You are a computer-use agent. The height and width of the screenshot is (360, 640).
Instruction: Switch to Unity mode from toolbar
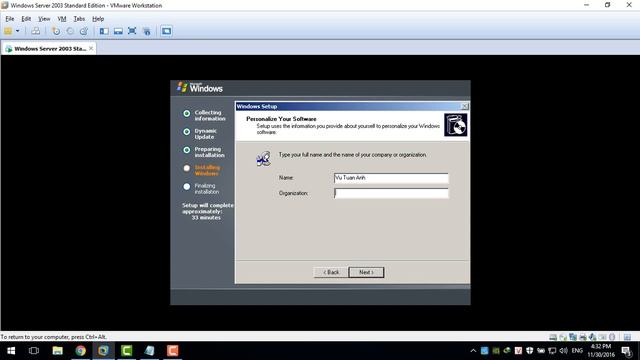(x=147, y=31)
